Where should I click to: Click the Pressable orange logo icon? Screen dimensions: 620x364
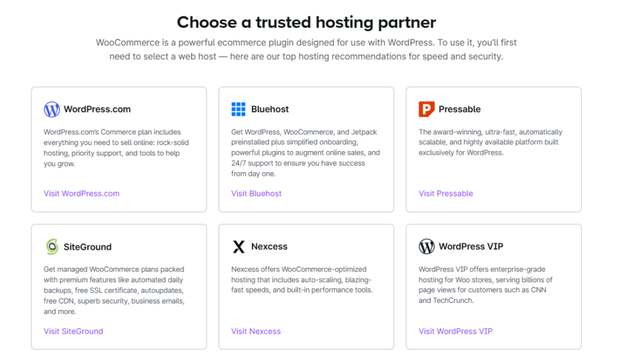click(426, 109)
